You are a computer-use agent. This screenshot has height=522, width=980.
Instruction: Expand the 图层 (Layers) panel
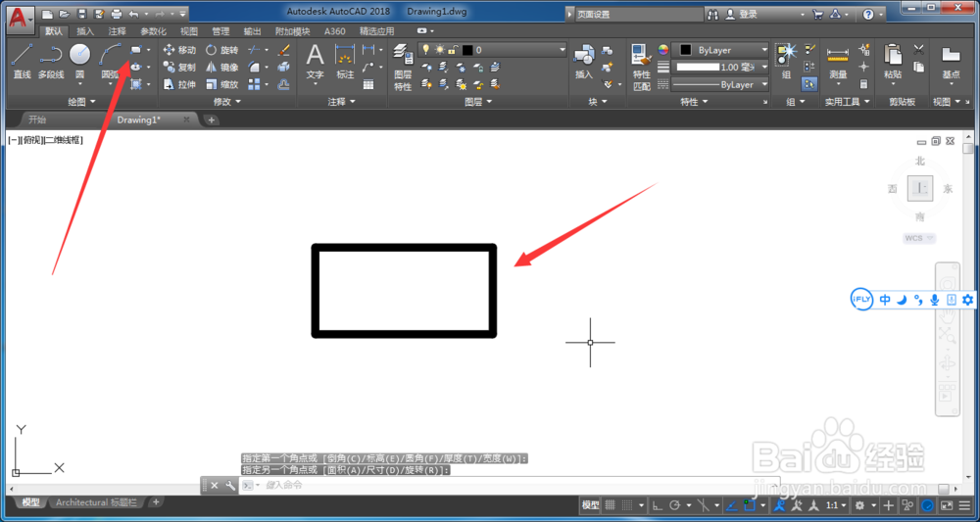(478, 101)
